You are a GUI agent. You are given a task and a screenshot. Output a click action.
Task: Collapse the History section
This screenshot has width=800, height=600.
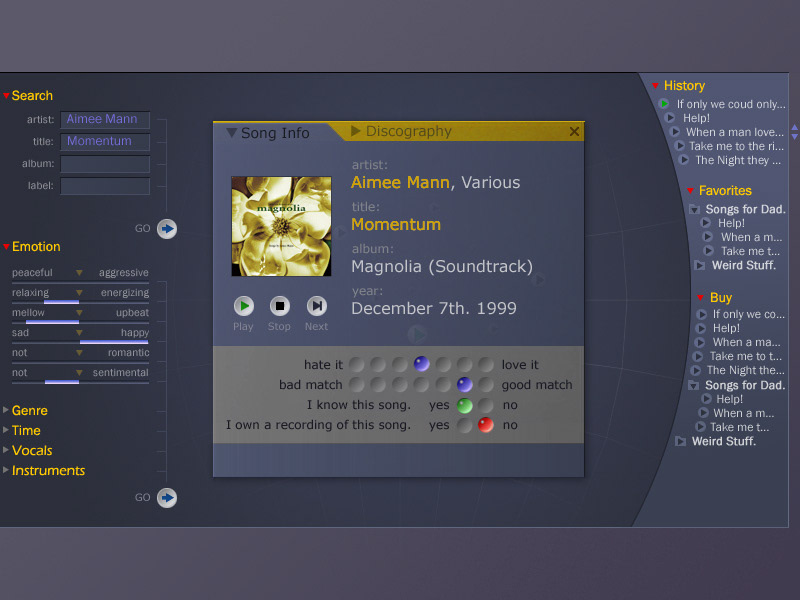click(655, 86)
